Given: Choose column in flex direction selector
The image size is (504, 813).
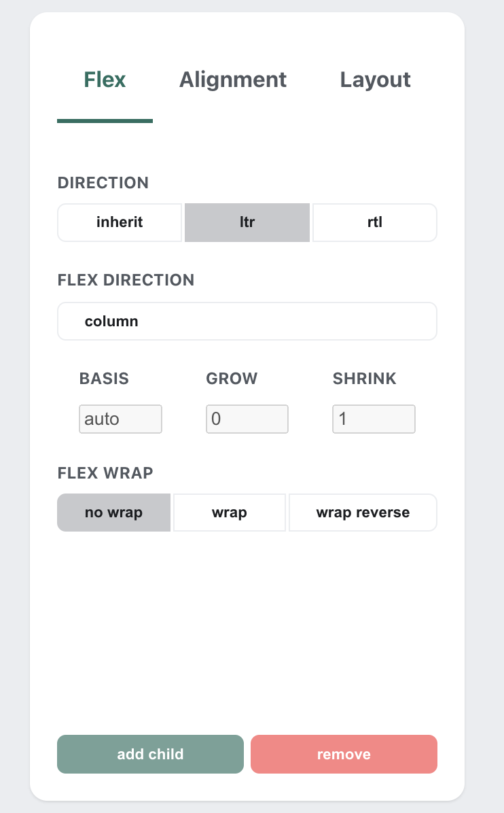Looking at the screenshot, I should (247, 321).
